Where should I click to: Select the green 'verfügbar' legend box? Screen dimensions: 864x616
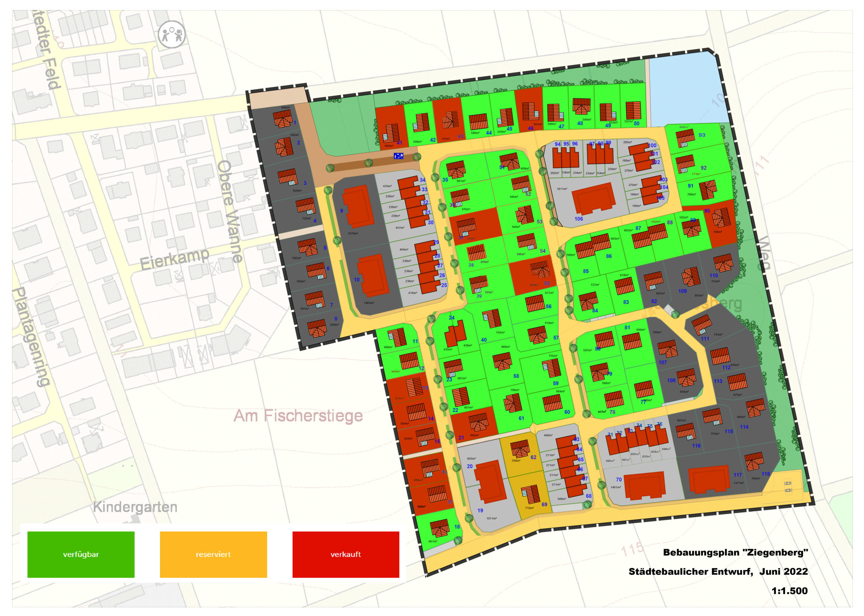coord(81,554)
